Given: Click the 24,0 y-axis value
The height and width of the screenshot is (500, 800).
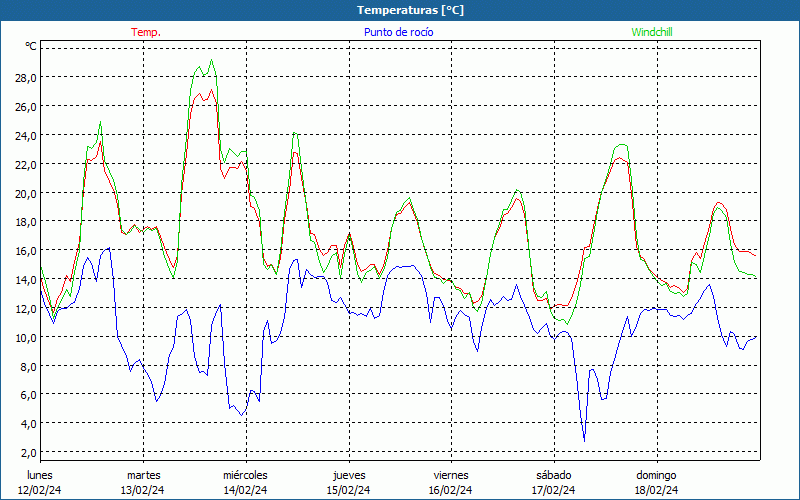Looking at the screenshot, I should [26, 136].
